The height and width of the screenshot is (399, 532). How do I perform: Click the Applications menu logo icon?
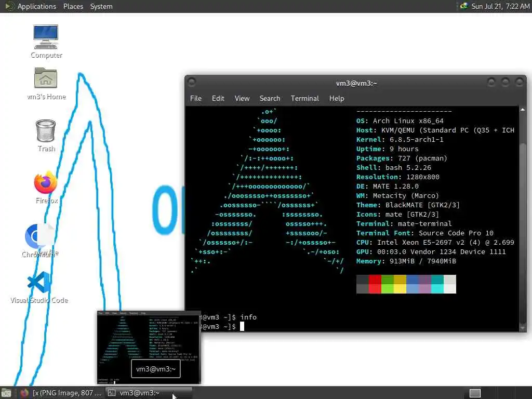coord(9,6)
